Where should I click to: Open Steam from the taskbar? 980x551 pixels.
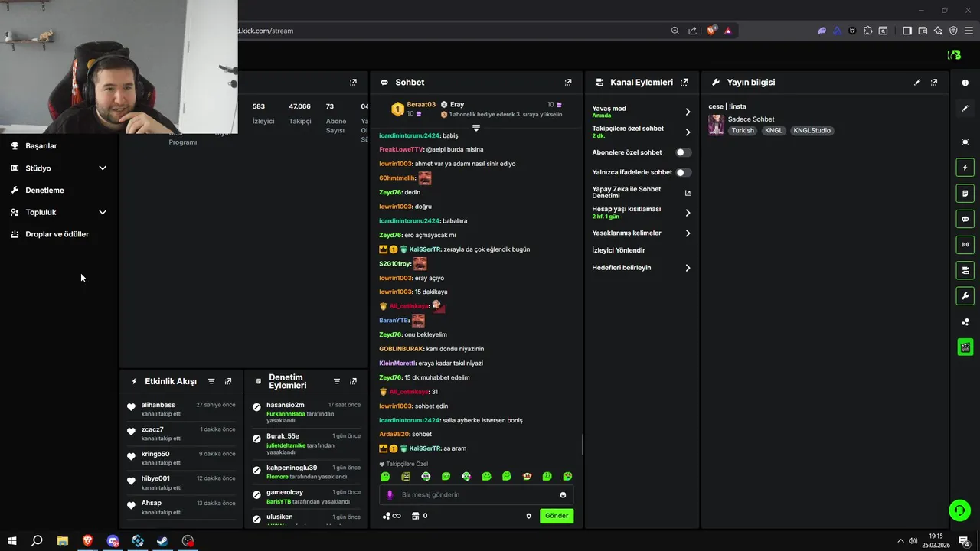[x=163, y=541]
